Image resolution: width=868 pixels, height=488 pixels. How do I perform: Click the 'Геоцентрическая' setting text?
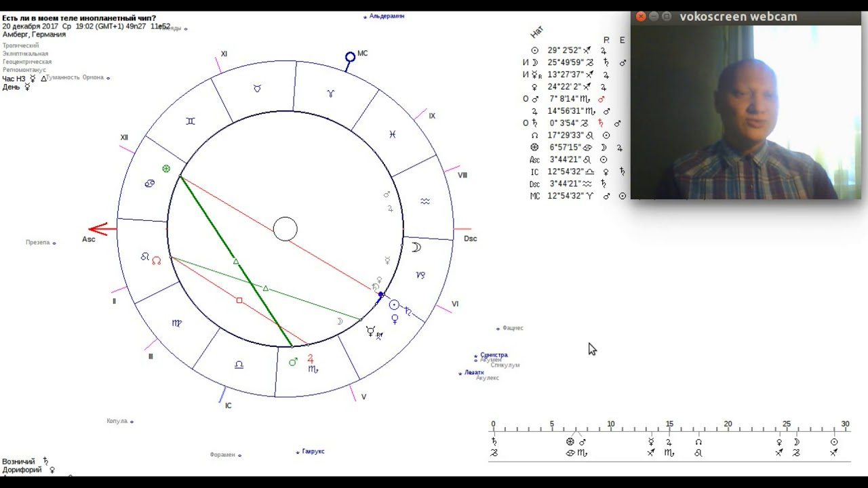pos(26,62)
